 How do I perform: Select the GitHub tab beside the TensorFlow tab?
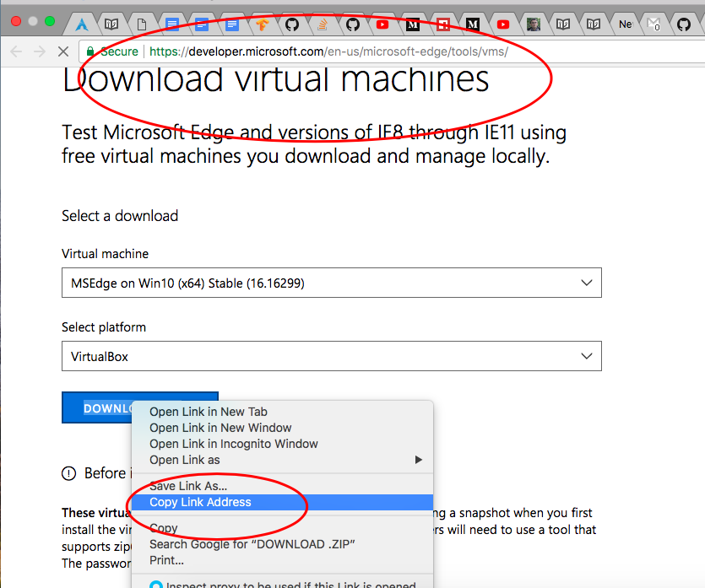[292, 24]
